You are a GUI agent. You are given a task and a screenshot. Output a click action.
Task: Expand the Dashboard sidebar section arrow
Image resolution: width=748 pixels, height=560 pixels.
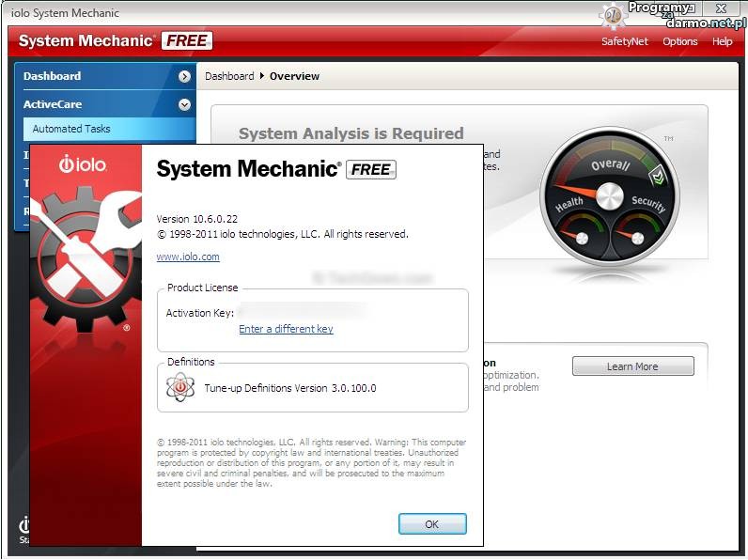[x=184, y=76]
